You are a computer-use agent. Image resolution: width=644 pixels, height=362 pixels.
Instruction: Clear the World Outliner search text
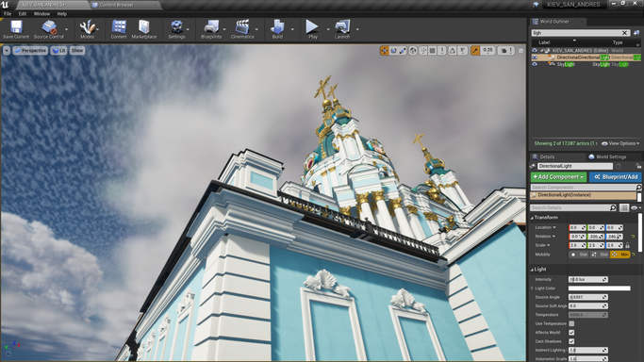tap(624, 33)
